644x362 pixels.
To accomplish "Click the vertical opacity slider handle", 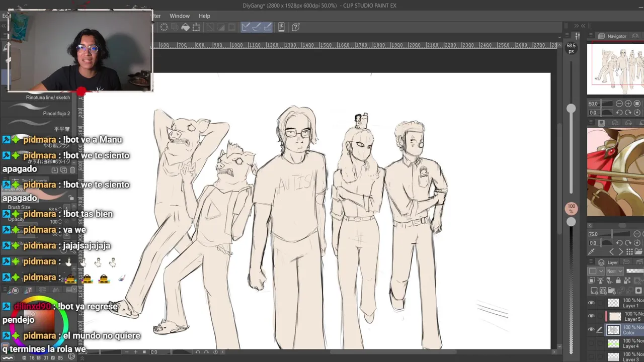I will click(x=571, y=222).
